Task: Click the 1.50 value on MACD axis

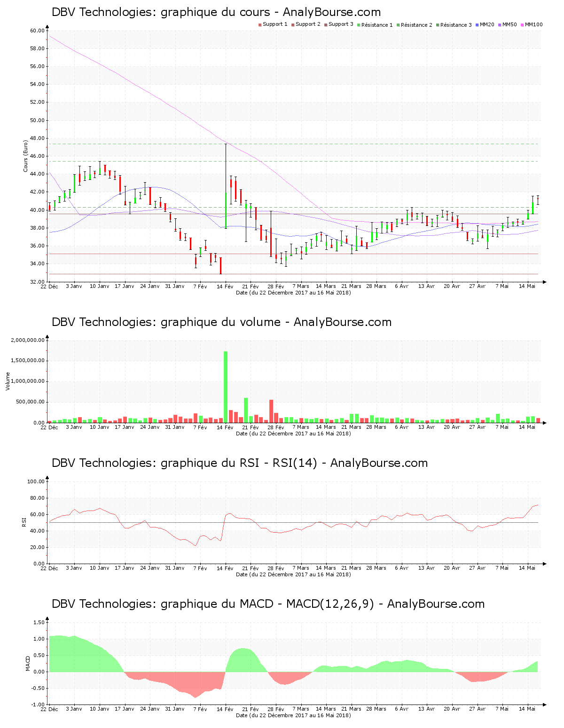Action: tap(39, 622)
